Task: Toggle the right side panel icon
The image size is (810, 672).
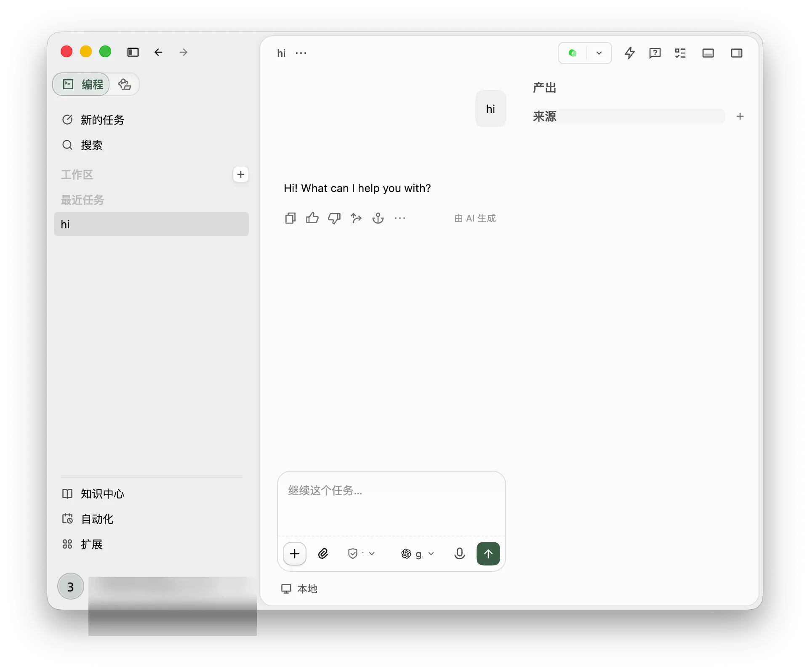Action: [737, 53]
